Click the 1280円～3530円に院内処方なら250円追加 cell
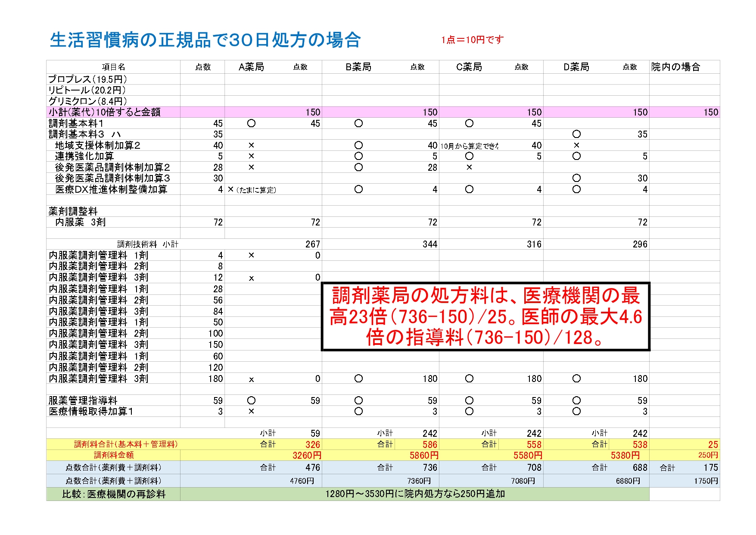The width and height of the screenshot is (756, 535). pos(415,494)
